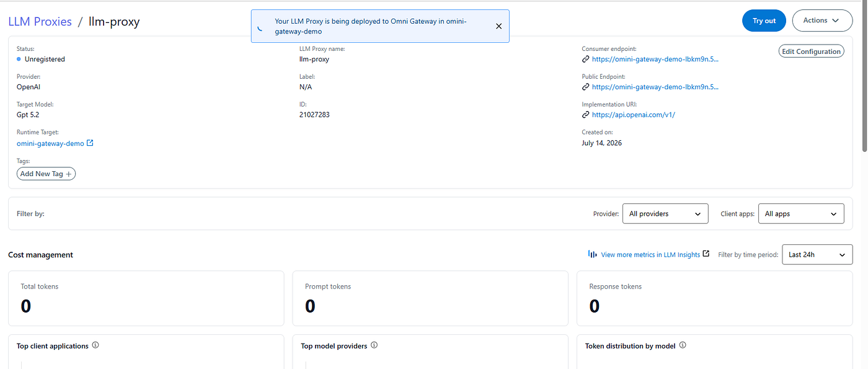Viewport: 868px width, 369px height.
Task: Open the api.openai.com Implementation URI link
Action: coord(634,115)
